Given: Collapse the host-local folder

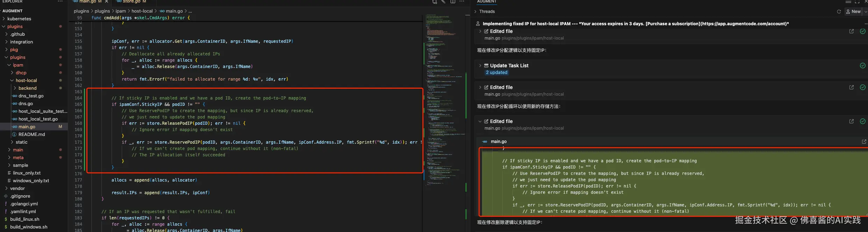Looking at the screenshot, I should click(x=34, y=80).
